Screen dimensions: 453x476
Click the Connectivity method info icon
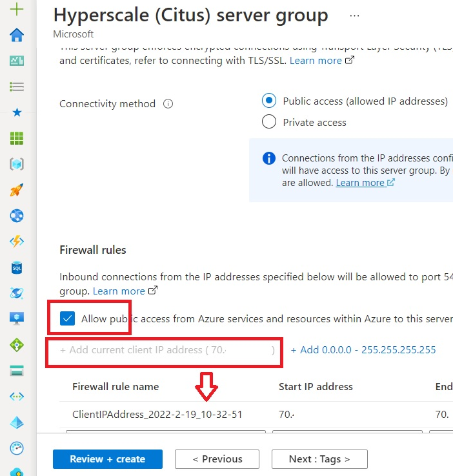tap(168, 104)
